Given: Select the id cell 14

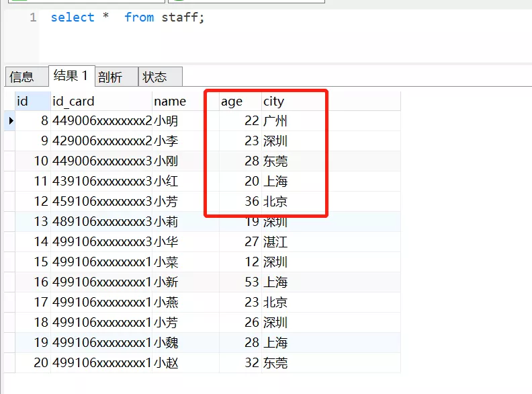Looking at the screenshot, I should point(33,242).
